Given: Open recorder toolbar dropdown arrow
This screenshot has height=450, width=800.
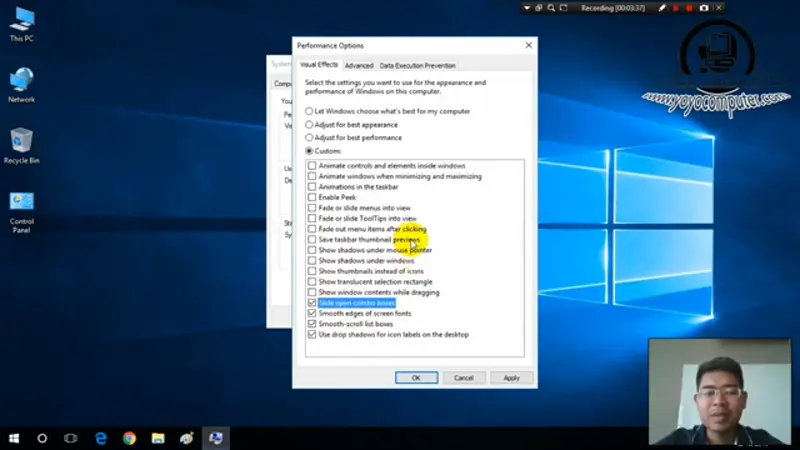Looking at the screenshot, I should click(527, 8).
